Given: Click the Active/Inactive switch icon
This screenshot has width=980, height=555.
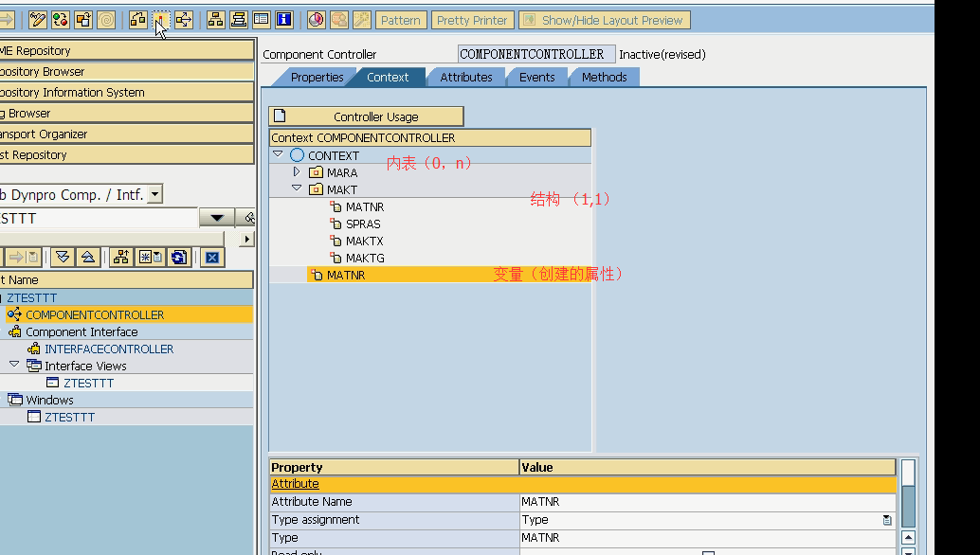Looking at the screenshot, I should 60,20.
